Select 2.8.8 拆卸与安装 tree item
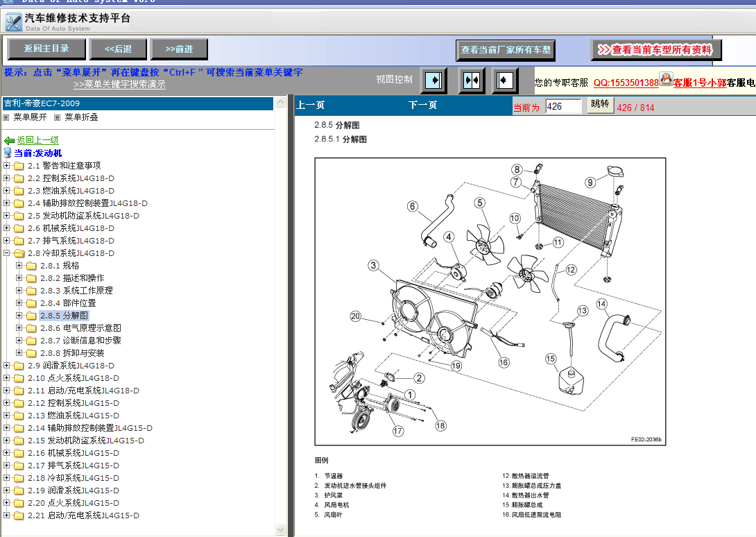Image resolution: width=756 pixels, height=537 pixels. pyautogui.click(x=72, y=353)
